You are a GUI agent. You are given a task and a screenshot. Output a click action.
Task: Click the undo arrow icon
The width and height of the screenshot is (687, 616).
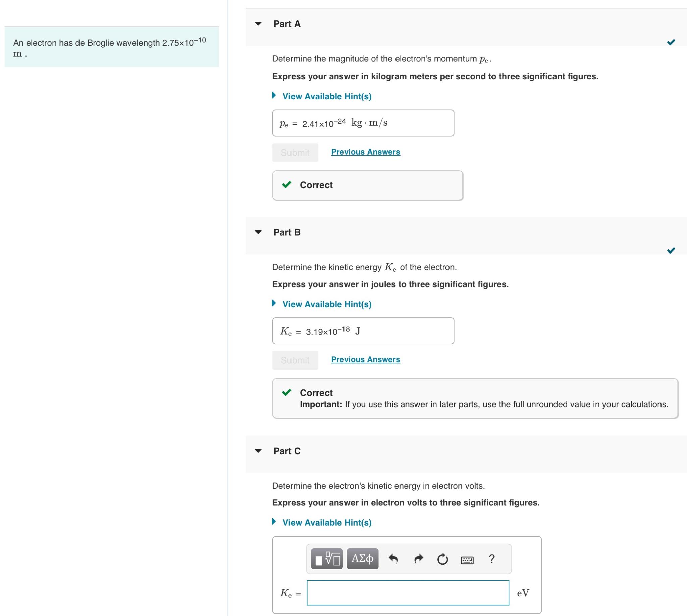point(393,559)
